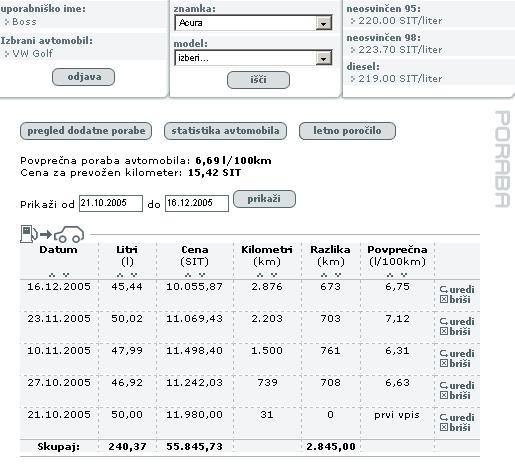Edit the 10.11.2005 fuel entry
The width and height of the screenshot is (515, 465).
pyautogui.click(x=457, y=353)
